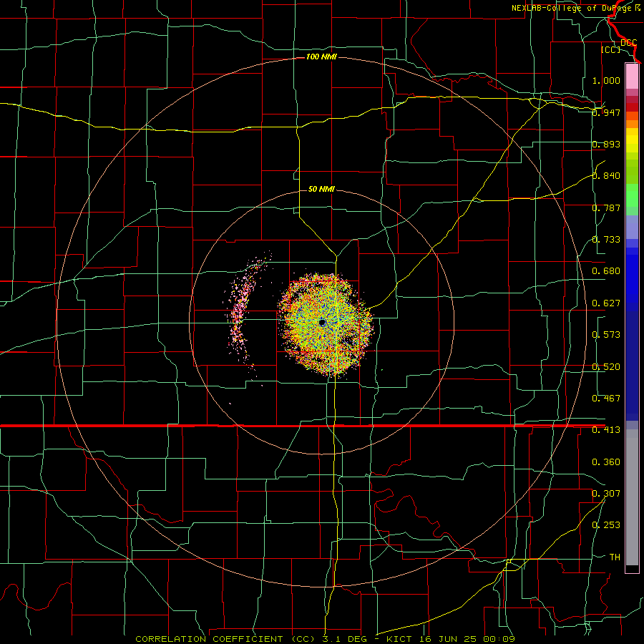Select the 0.733 scale value
The image size is (644, 644).
[606, 240]
